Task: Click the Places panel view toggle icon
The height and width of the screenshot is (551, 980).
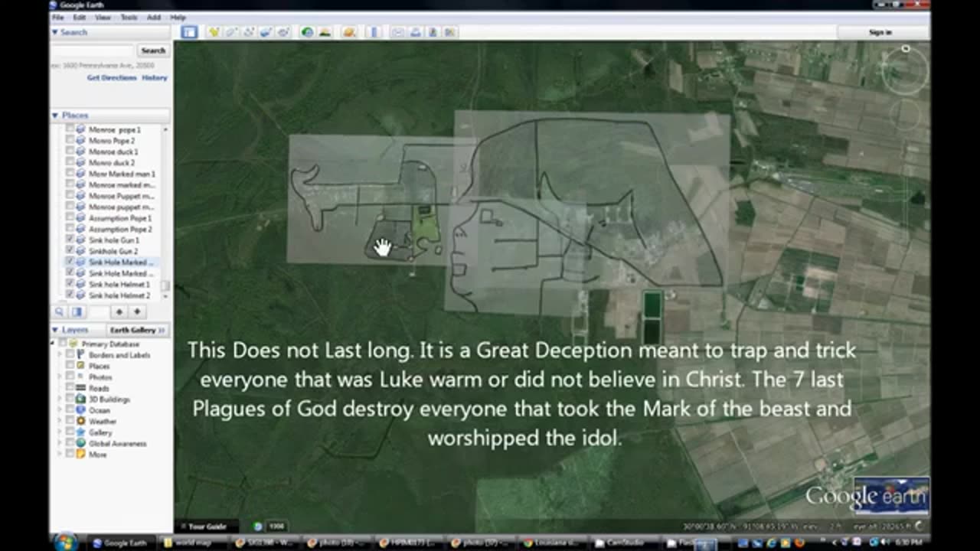Action: [77, 311]
